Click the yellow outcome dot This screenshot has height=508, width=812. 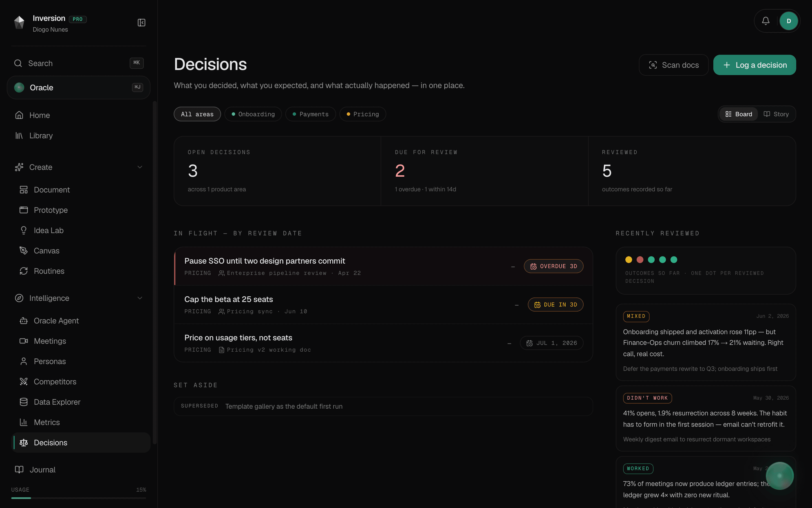[629, 260]
